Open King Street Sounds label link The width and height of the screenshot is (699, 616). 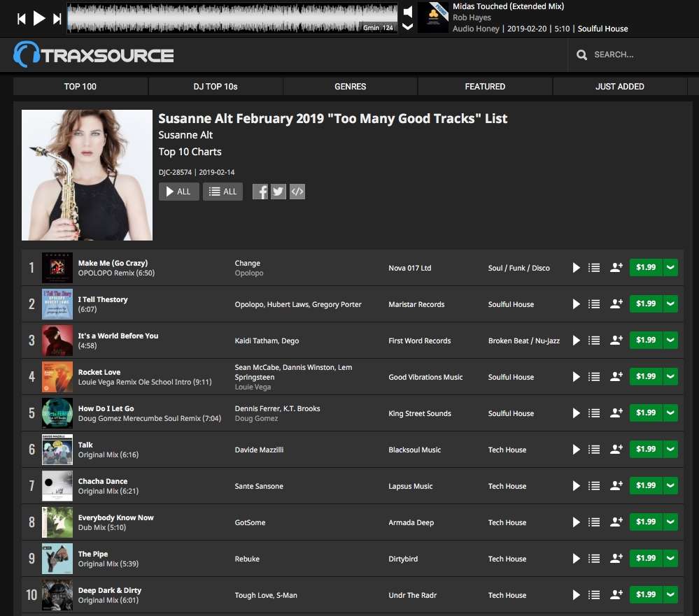[420, 413]
